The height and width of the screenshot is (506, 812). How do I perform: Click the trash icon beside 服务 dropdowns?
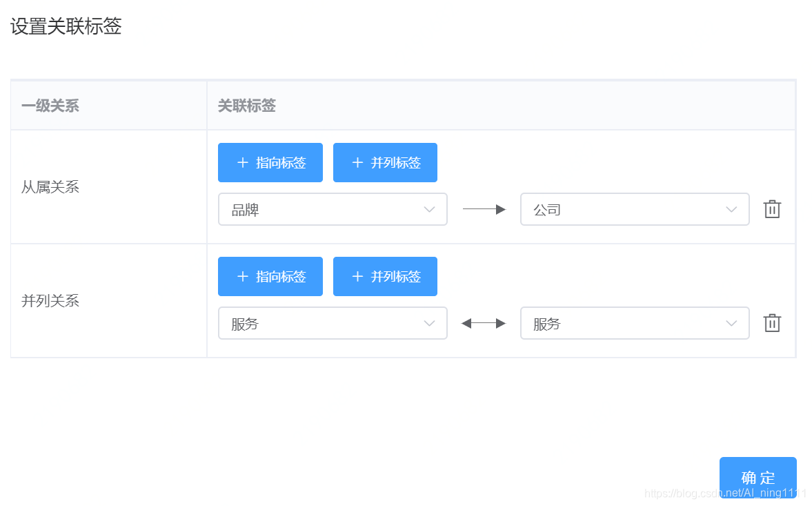coord(772,323)
